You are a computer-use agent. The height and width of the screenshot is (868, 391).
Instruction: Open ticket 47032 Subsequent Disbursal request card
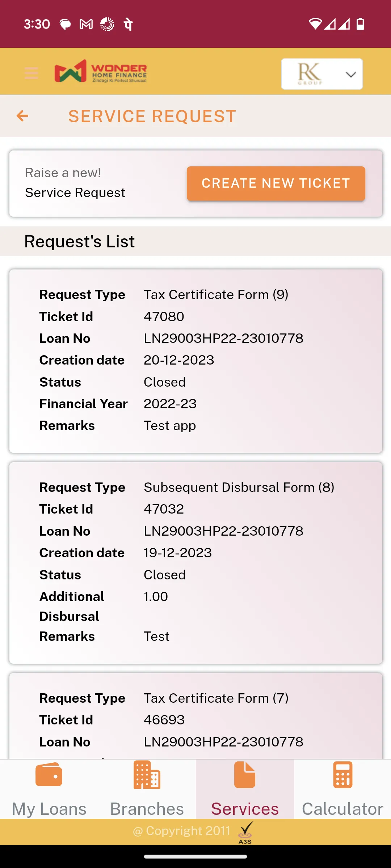coord(195,562)
